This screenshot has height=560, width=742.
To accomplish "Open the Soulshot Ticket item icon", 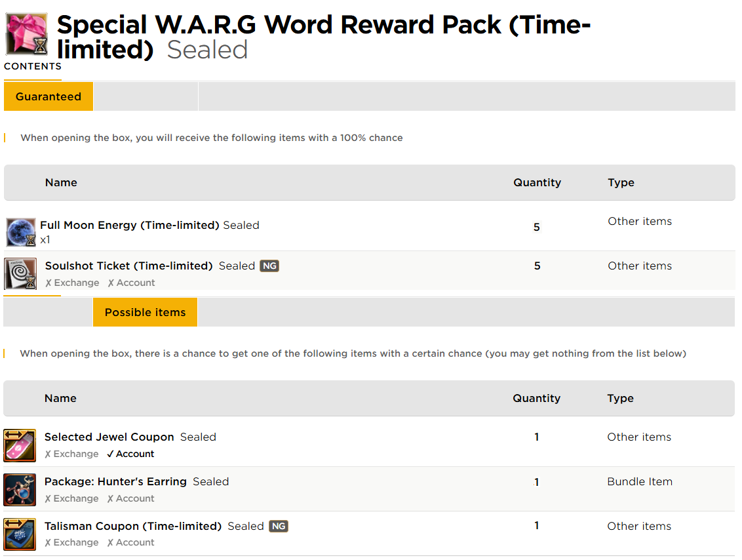I will pyautogui.click(x=20, y=273).
